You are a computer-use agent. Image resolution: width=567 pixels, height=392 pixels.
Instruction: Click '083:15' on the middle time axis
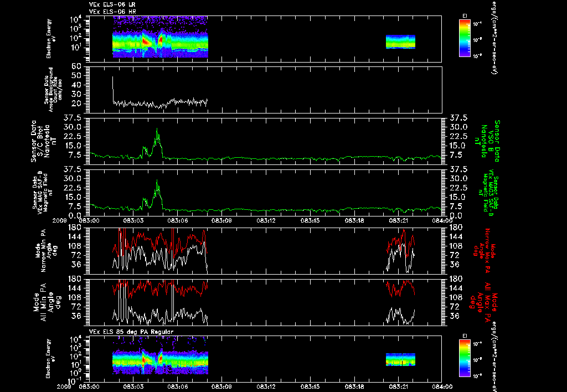tap(310, 220)
